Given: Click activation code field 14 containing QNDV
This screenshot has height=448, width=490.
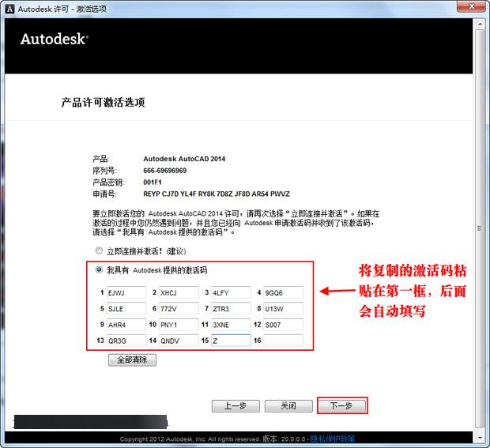Looking at the screenshot, I should coord(179,341).
